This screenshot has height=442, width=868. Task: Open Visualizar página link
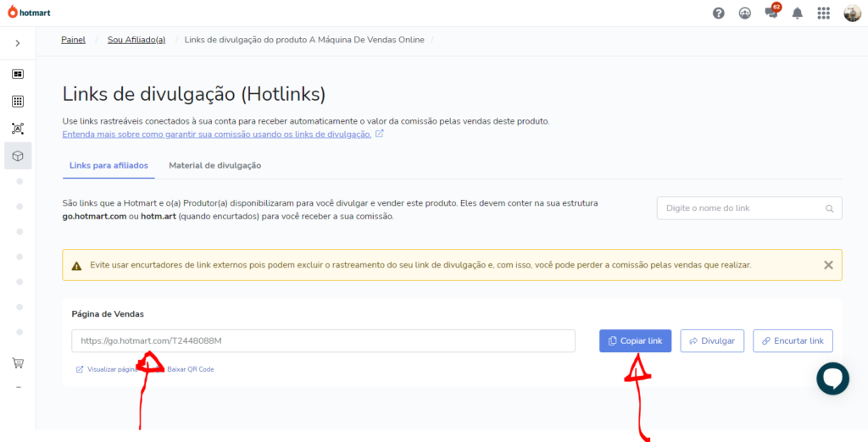(x=107, y=369)
